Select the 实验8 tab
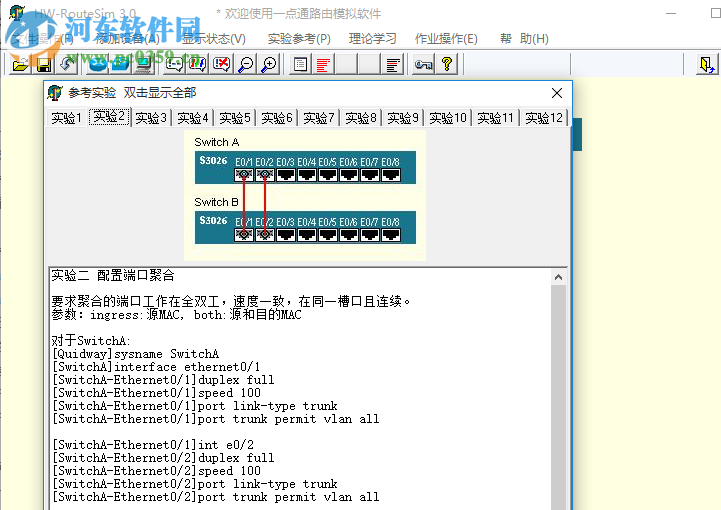Viewport: 721px width, 510px height. tap(361, 118)
